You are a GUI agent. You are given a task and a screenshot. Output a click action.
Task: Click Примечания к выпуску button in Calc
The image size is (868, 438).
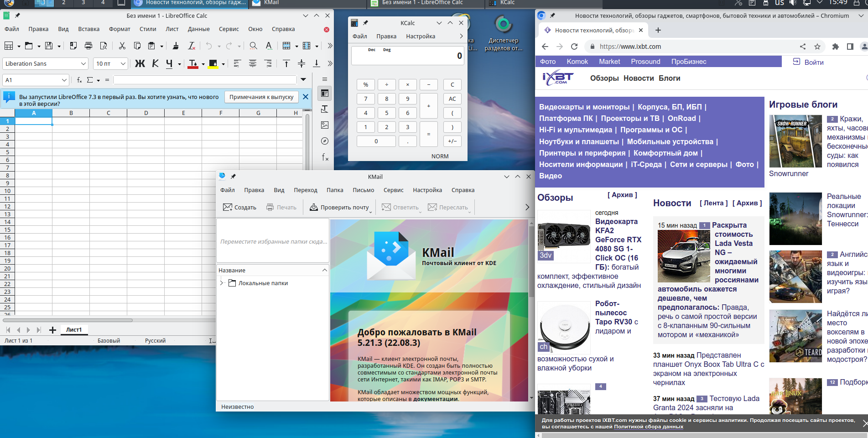(x=261, y=97)
